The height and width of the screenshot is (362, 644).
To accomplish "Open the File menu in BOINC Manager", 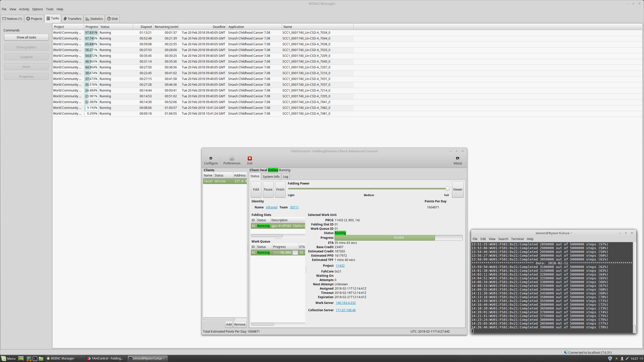I will (x=4, y=9).
